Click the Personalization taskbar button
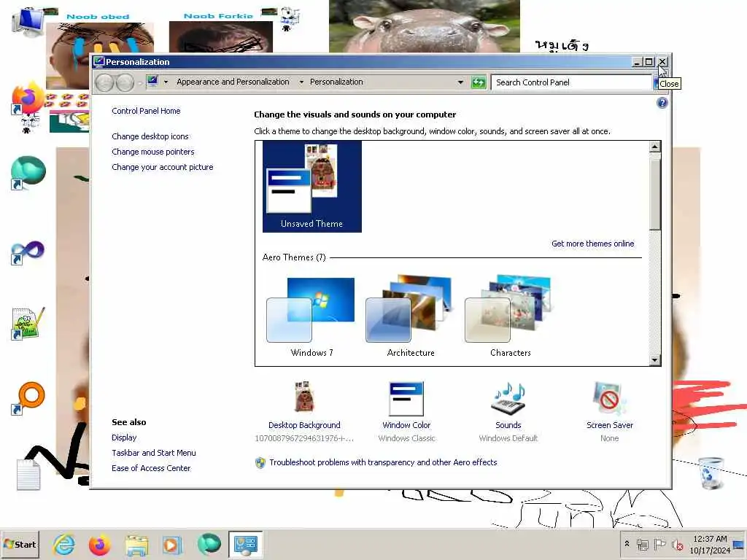 click(x=245, y=544)
